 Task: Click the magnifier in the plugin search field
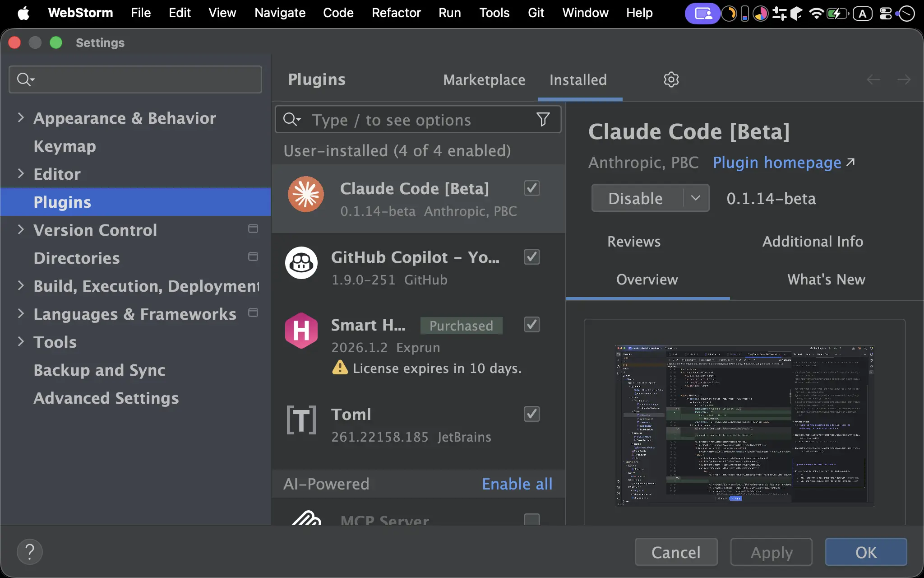point(291,120)
